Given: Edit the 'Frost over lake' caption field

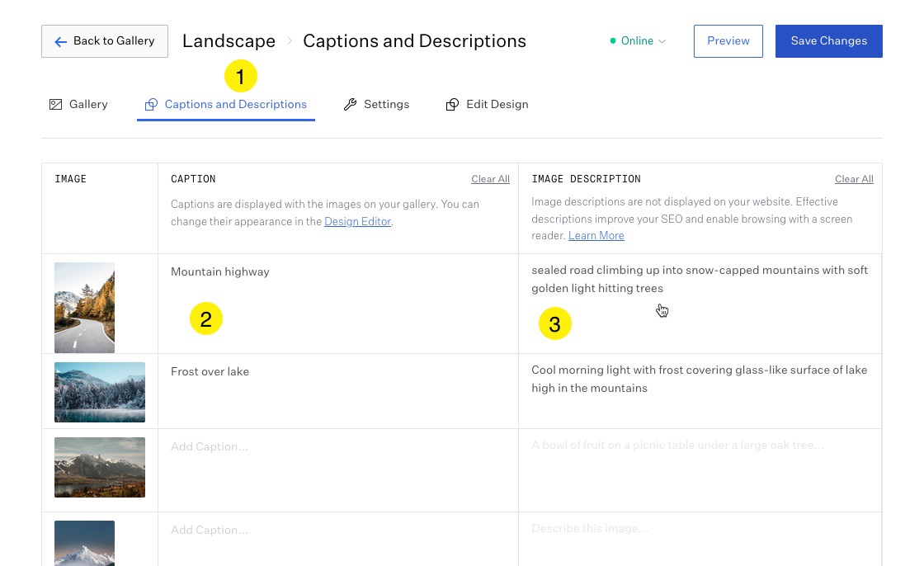Looking at the screenshot, I should coord(210,372).
